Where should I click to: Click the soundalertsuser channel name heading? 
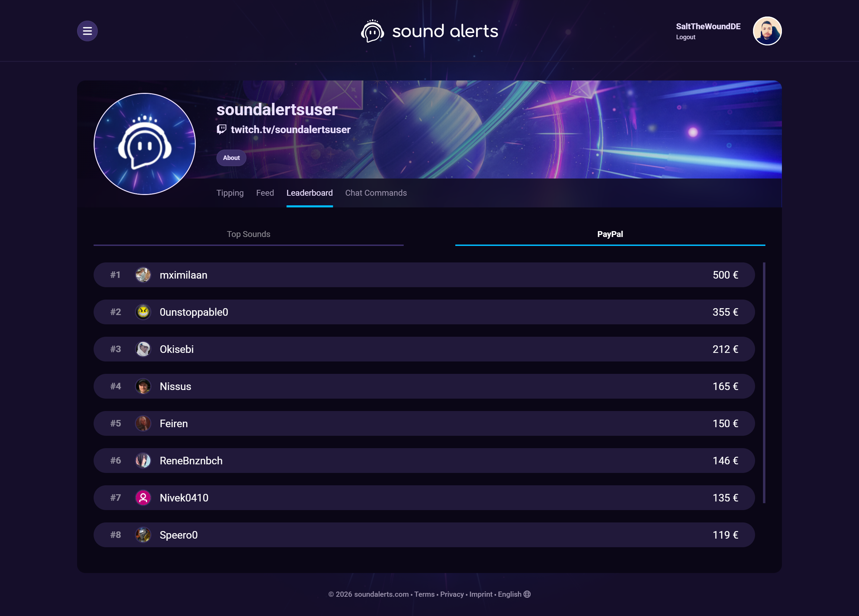click(276, 110)
